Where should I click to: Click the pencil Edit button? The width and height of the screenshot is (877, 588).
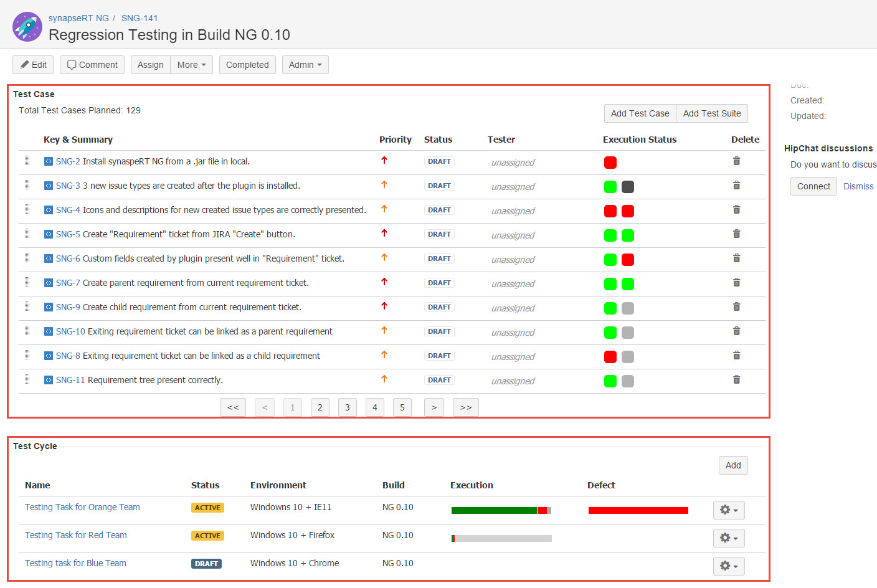(x=33, y=65)
